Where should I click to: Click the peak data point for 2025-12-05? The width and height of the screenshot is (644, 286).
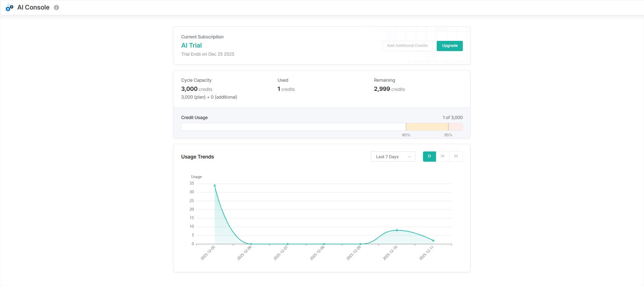click(x=215, y=185)
